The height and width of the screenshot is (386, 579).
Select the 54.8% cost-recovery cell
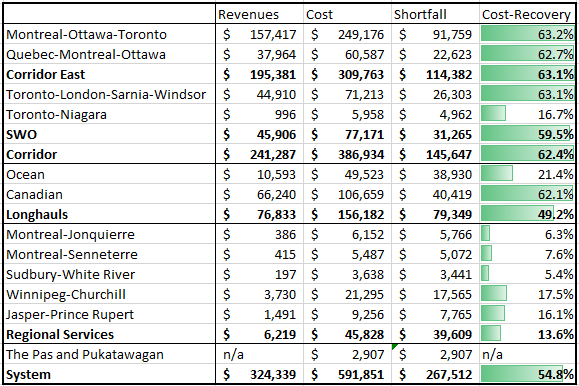527,373
